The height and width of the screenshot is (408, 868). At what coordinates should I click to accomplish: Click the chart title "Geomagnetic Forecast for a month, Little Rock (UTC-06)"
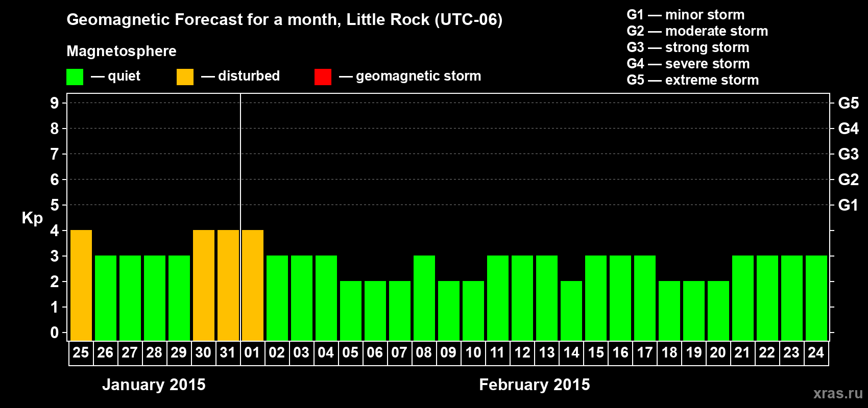click(x=284, y=20)
